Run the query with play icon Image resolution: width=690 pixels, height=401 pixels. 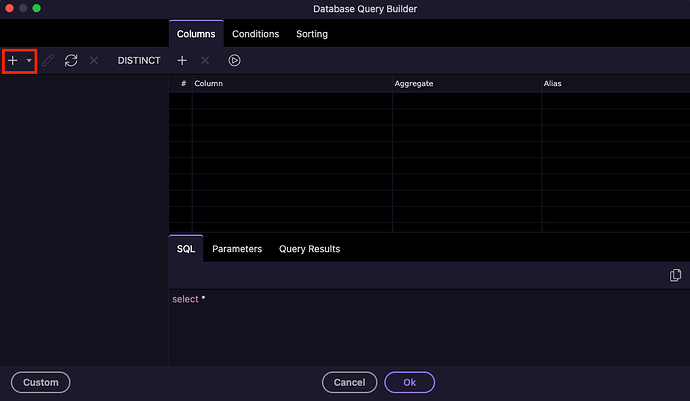click(234, 61)
